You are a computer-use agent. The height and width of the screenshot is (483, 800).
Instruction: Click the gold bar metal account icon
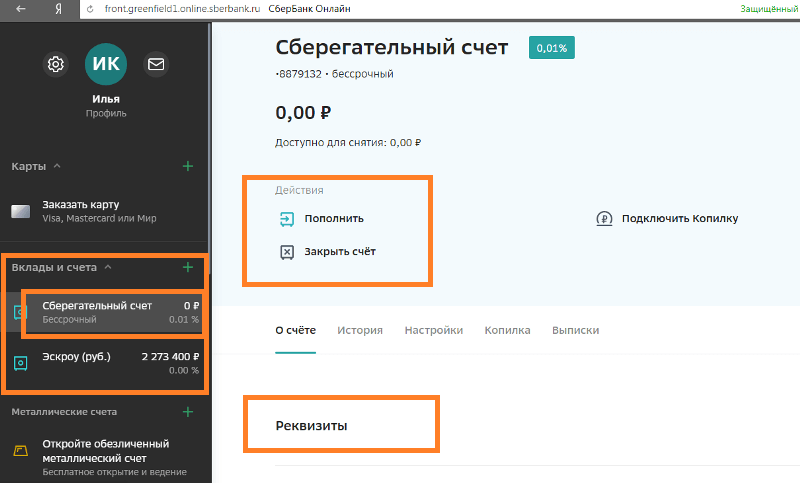(x=20, y=450)
